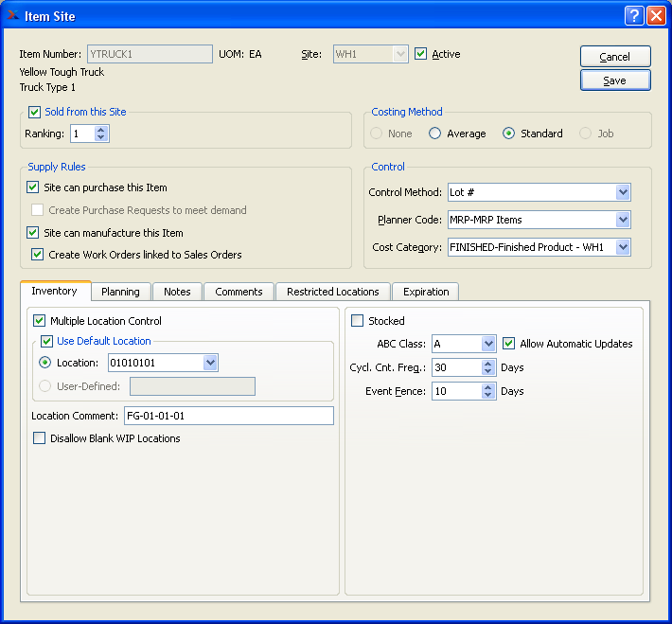Click the xTuple icon in title bar

[x=13, y=15]
